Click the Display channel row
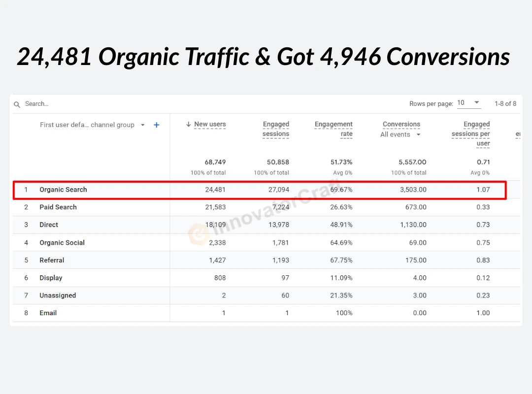The height and width of the screenshot is (394, 532). point(51,278)
